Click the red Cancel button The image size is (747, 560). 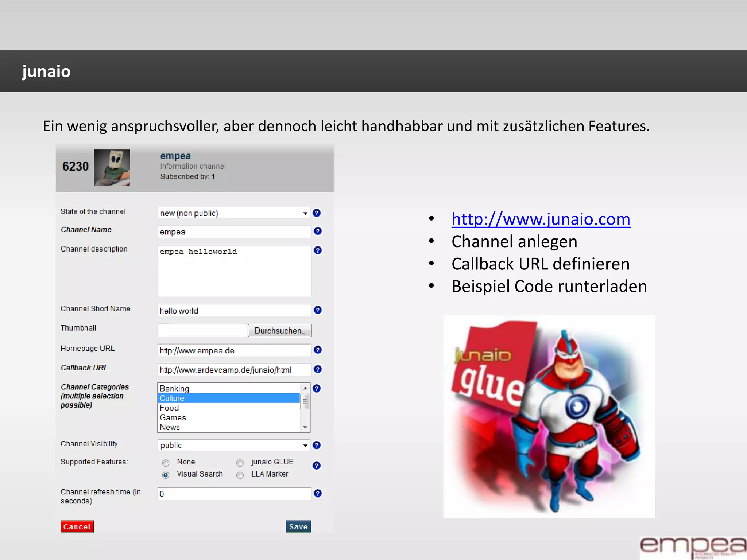pyautogui.click(x=77, y=526)
